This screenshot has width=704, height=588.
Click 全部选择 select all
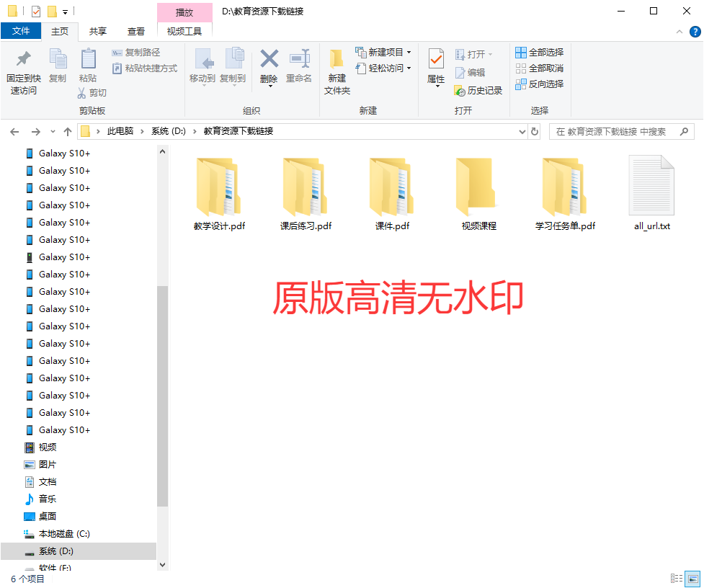point(539,53)
